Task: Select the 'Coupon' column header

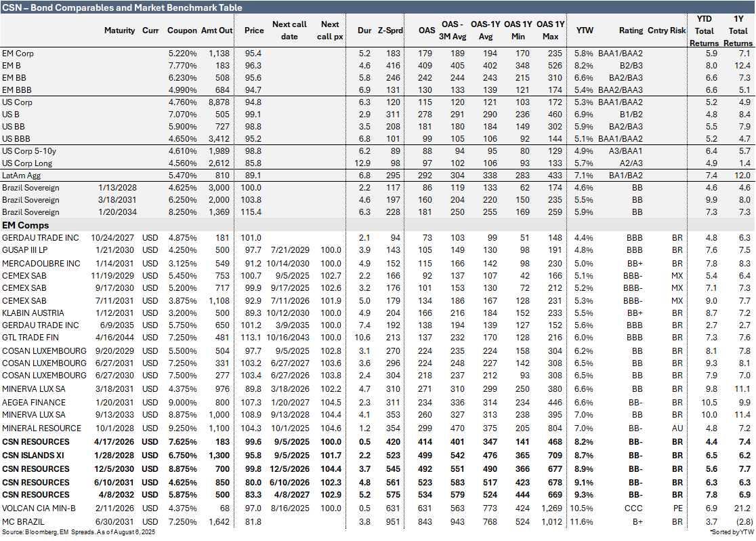Action: pos(182,30)
